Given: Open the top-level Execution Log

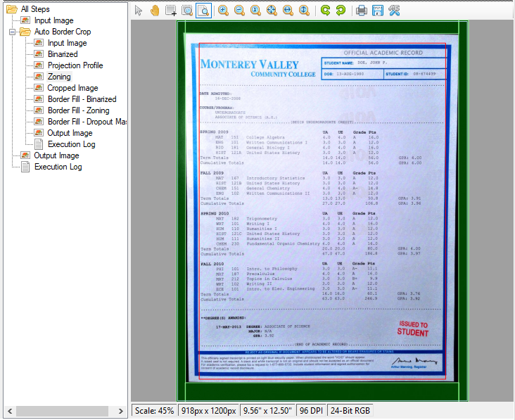Looking at the screenshot, I should 58,167.
